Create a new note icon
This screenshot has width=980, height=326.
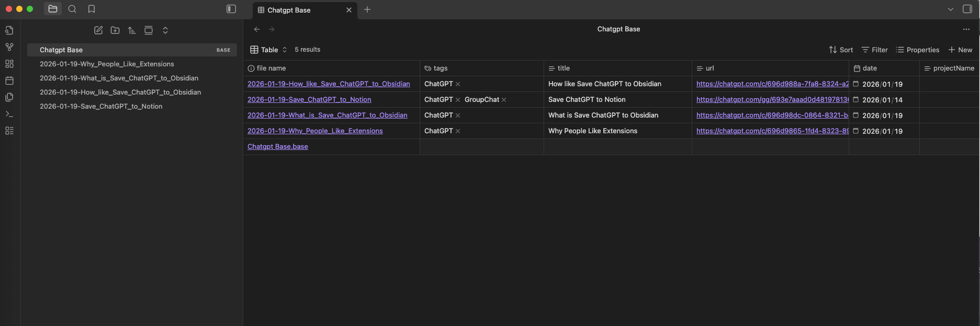[x=98, y=30]
